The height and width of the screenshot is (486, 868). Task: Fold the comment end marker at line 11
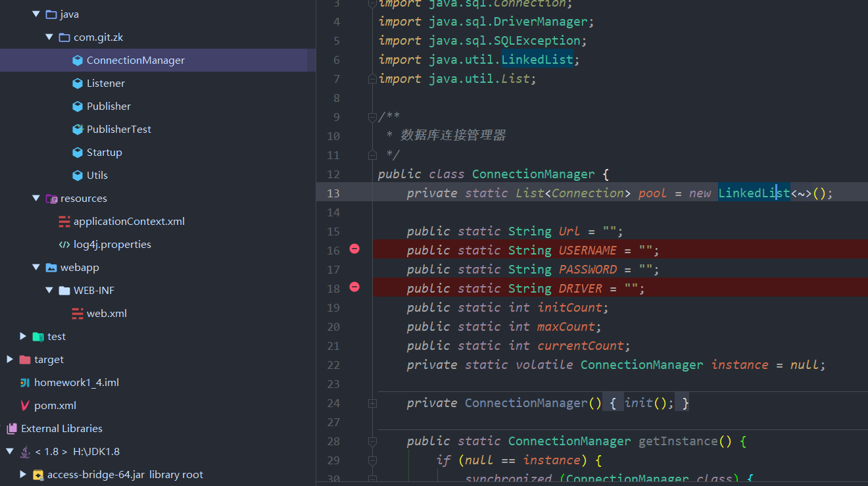pyautogui.click(x=372, y=155)
